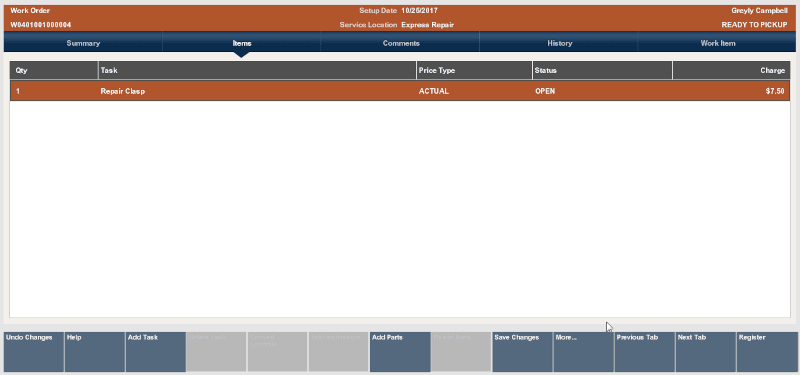Open the Work Item tab
The height and width of the screenshot is (375, 800).
(717, 43)
